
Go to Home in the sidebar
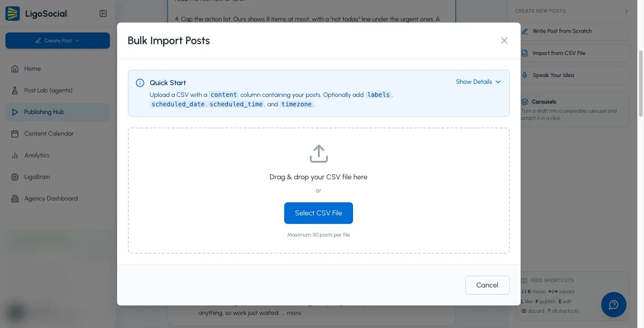pos(58,68)
